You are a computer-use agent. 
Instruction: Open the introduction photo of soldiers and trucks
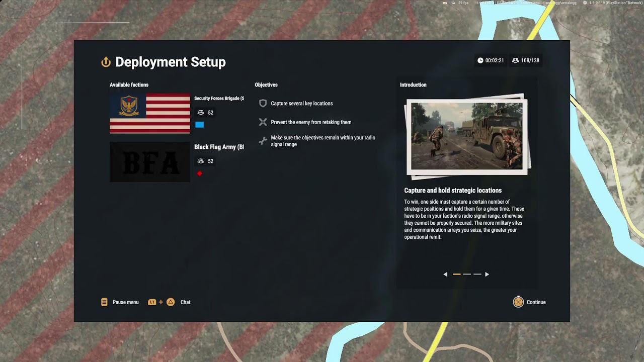[x=467, y=136]
